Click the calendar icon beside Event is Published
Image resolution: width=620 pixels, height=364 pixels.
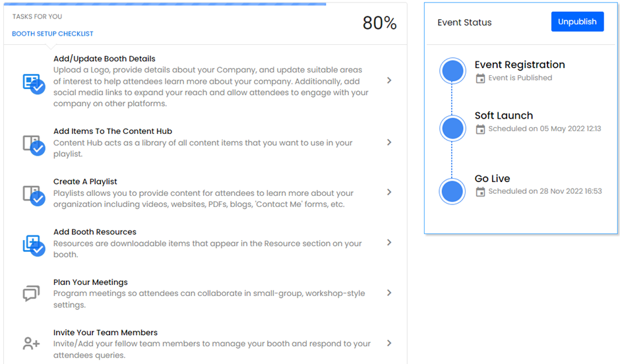tap(480, 78)
